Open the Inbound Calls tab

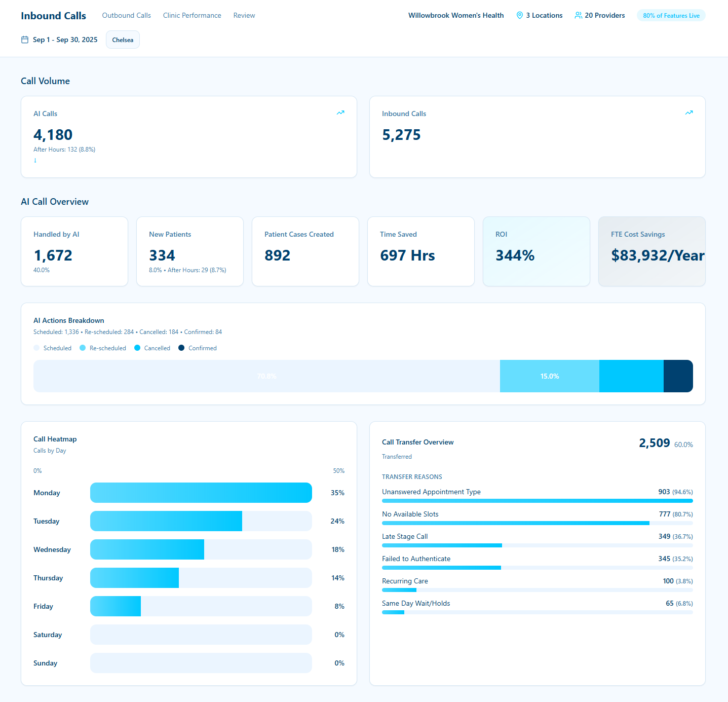coord(53,16)
